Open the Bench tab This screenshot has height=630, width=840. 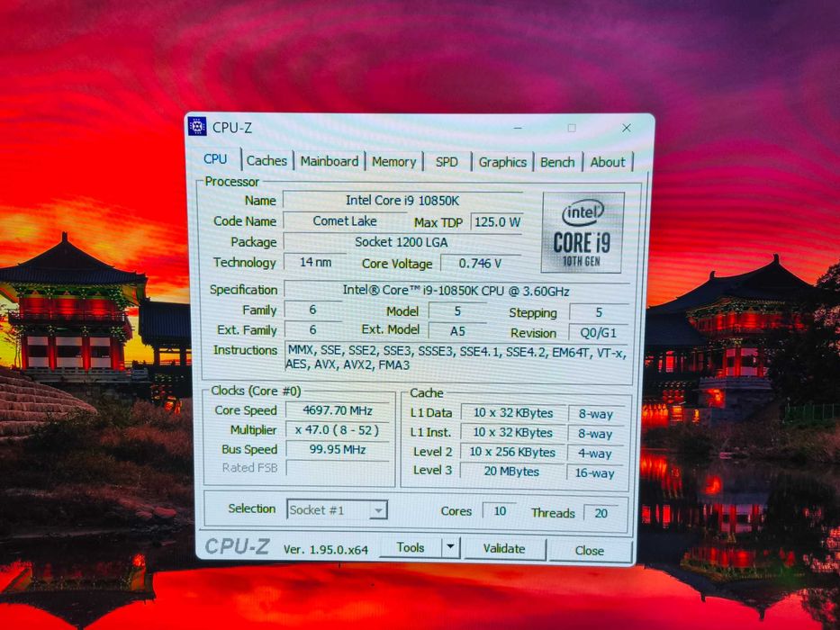click(x=557, y=162)
